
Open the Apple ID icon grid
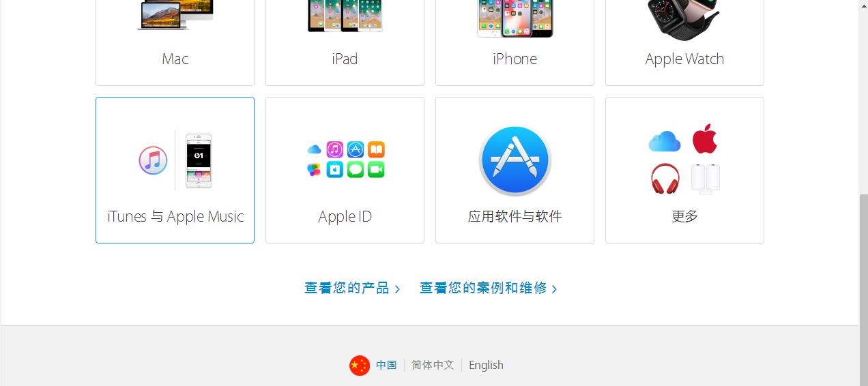pyautogui.click(x=345, y=160)
